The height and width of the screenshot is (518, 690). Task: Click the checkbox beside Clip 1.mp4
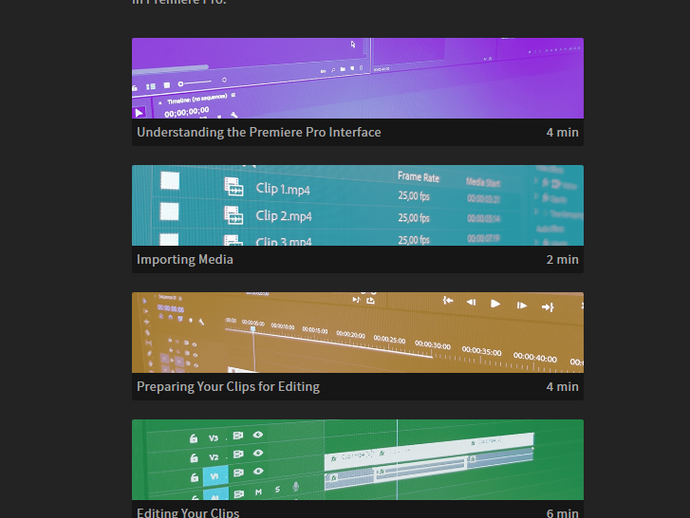click(169, 182)
